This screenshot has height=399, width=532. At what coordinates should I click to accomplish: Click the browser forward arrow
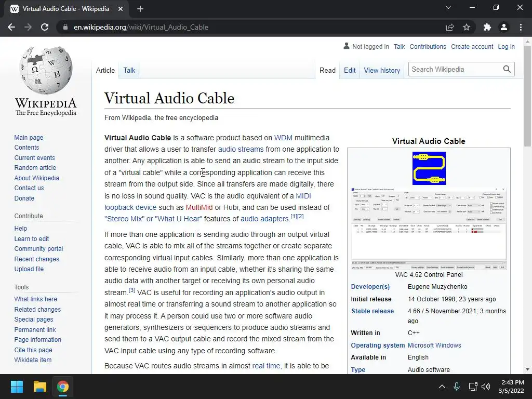28,27
